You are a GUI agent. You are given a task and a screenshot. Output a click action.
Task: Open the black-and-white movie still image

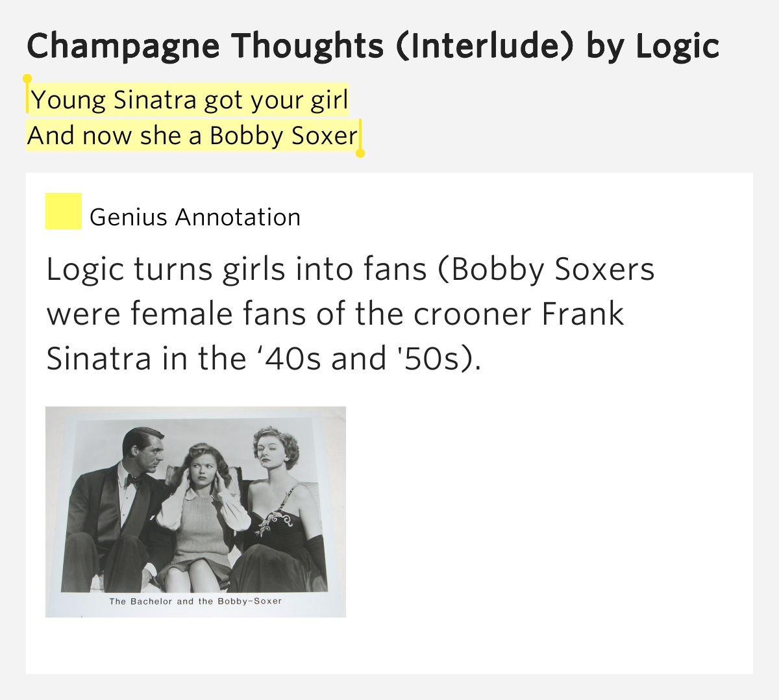pos(195,512)
